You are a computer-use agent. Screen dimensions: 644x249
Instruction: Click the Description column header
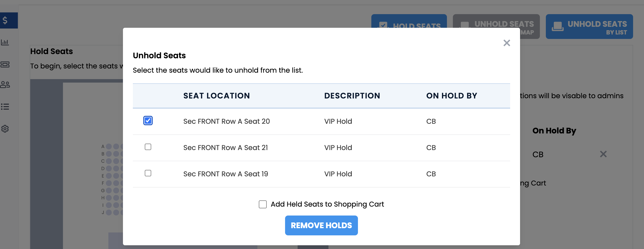pos(352,95)
